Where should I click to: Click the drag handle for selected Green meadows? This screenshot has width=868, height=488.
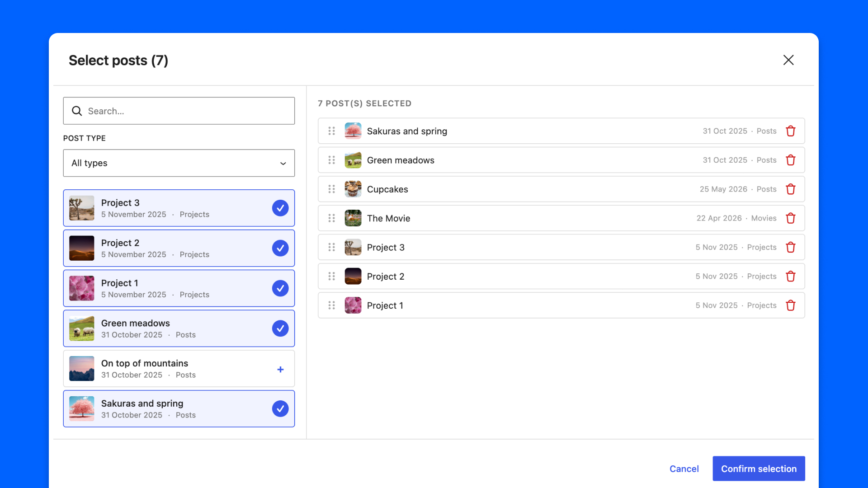[x=331, y=160]
